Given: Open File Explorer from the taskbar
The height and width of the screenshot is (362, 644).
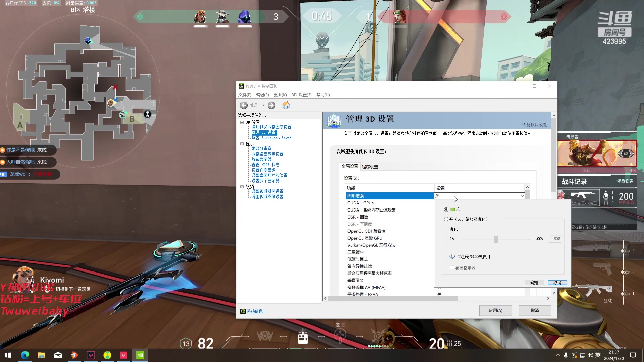Looking at the screenshot, I should [x=42, y=355].
